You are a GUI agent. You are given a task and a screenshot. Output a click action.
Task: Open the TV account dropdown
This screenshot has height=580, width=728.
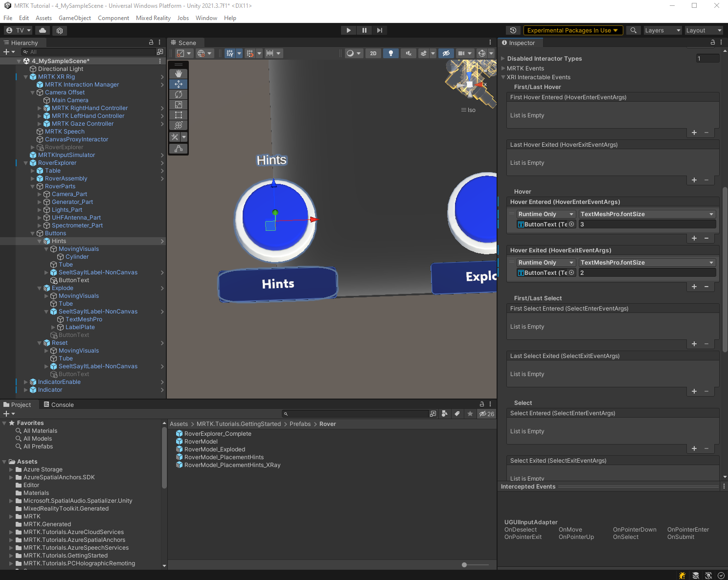coord(19,30)
